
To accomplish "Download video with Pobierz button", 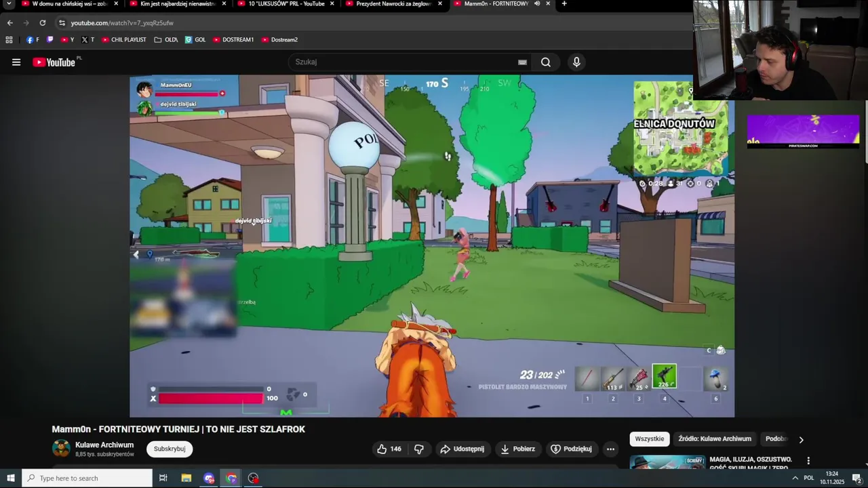I will (518, 449).
